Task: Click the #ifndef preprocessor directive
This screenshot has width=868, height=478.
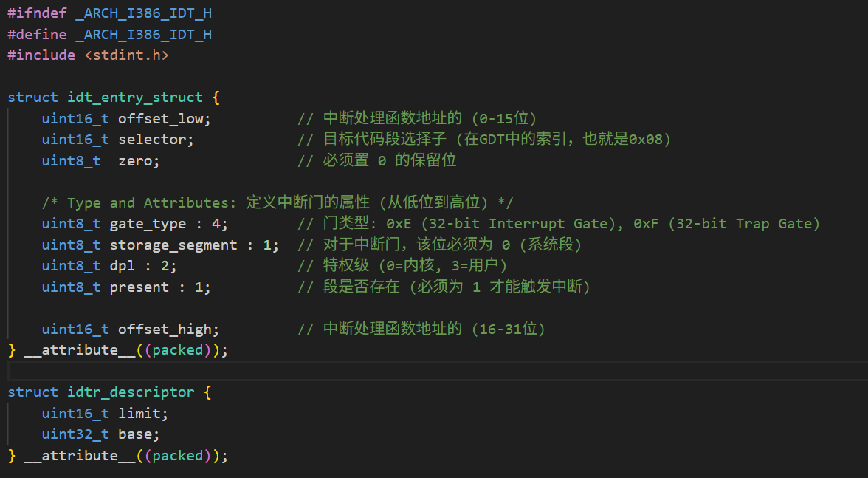Action: coord(35,13)
